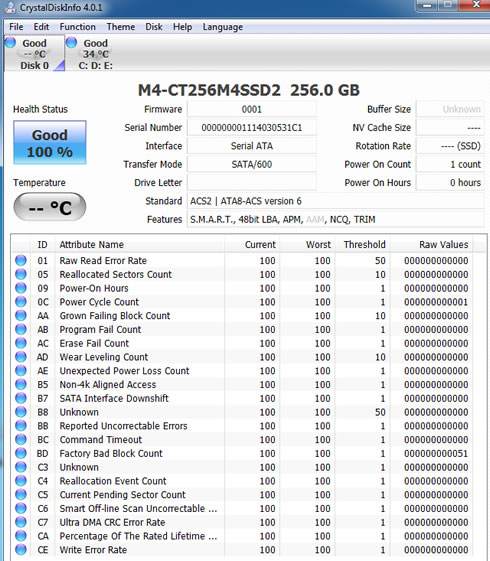This screenshot has width=490, height=561.
Task: Click the status icon for Erase Fail Count
Action: point(21,343)
